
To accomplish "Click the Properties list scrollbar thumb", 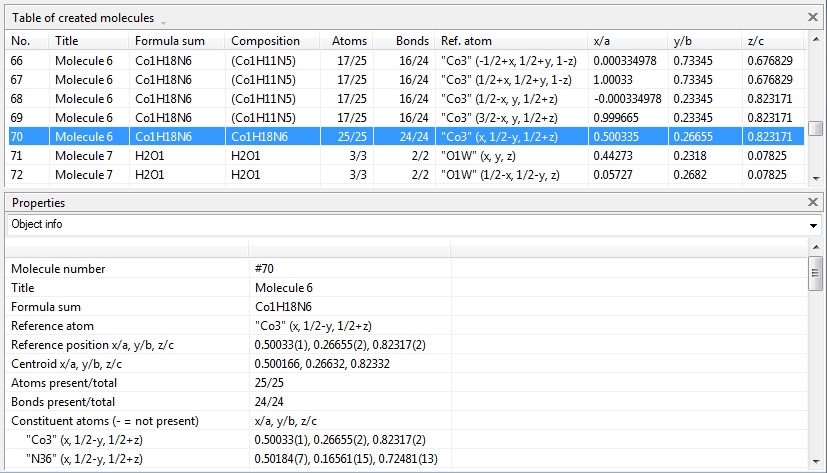I will click(815, 272).
